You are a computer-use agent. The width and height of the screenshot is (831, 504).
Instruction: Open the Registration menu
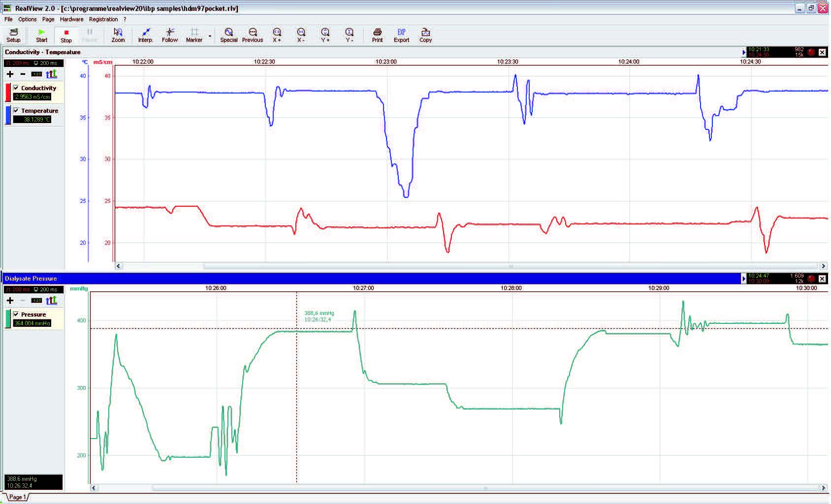click(103, 19)
